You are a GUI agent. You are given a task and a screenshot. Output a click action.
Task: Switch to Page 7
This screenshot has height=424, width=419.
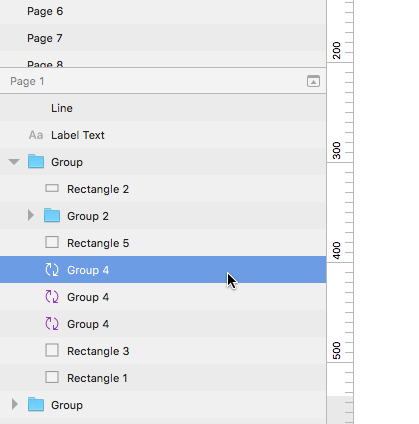[163, 38]
